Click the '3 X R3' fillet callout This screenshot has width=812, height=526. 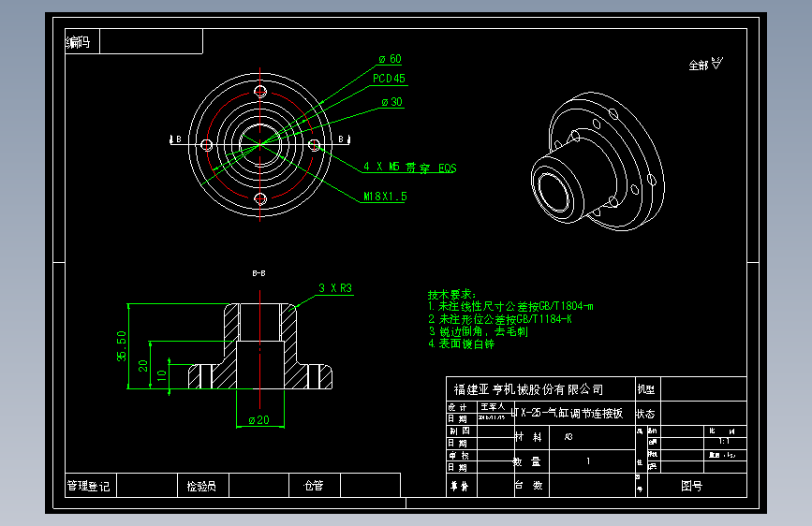[x=335, y=288]
